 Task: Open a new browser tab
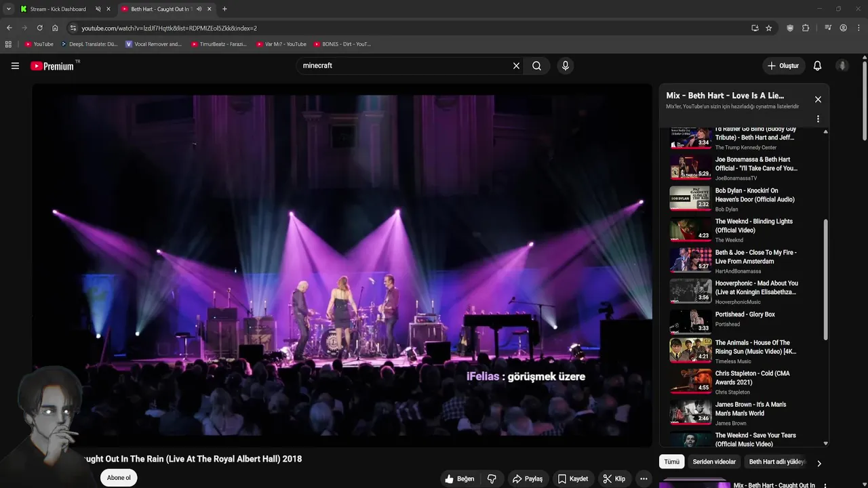click(x=224, y=9)
